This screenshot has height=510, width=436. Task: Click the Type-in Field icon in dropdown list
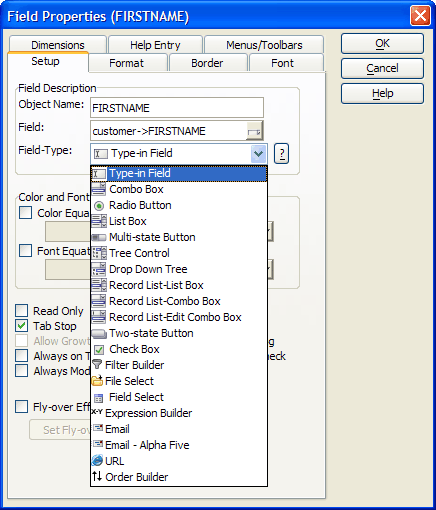pos(99,173)
